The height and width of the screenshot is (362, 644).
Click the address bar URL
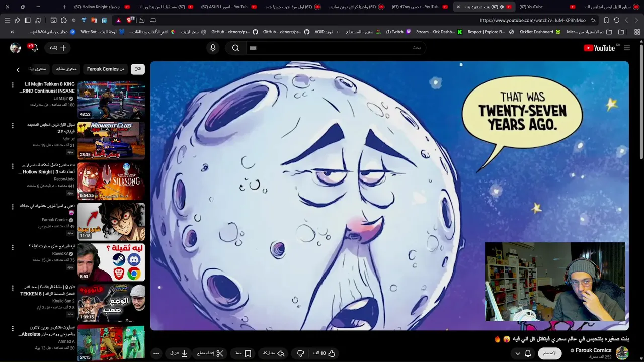click(532, 20)
